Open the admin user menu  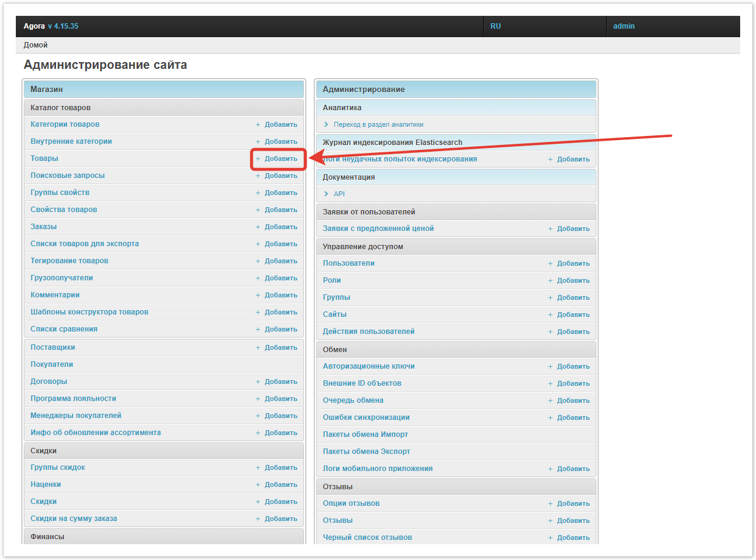click(x=624, y=26)
